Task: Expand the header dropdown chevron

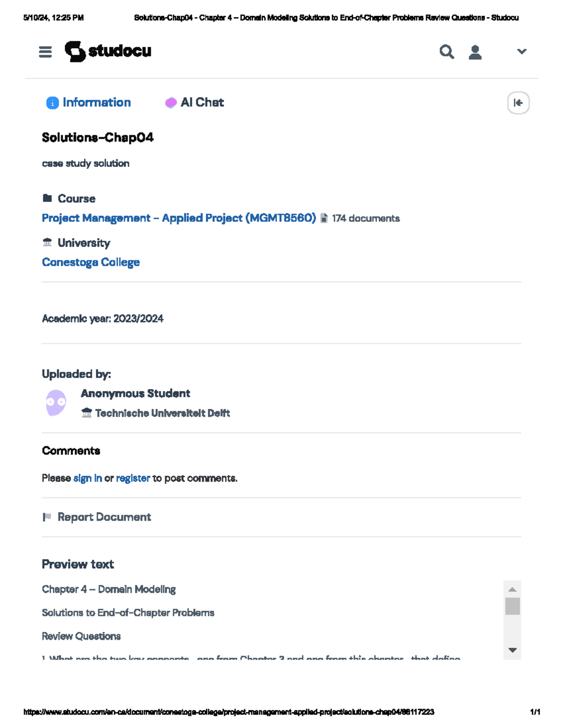Action: pos(522,52)
